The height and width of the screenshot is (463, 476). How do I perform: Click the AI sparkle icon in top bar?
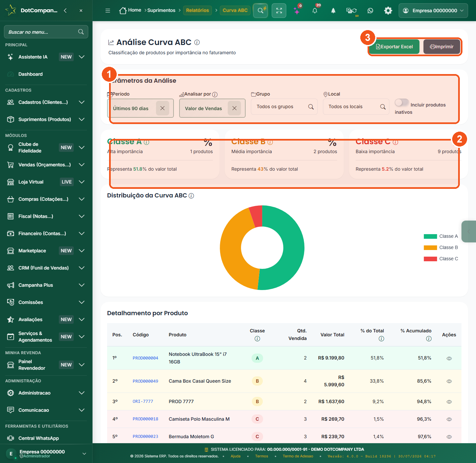(297, 11)
